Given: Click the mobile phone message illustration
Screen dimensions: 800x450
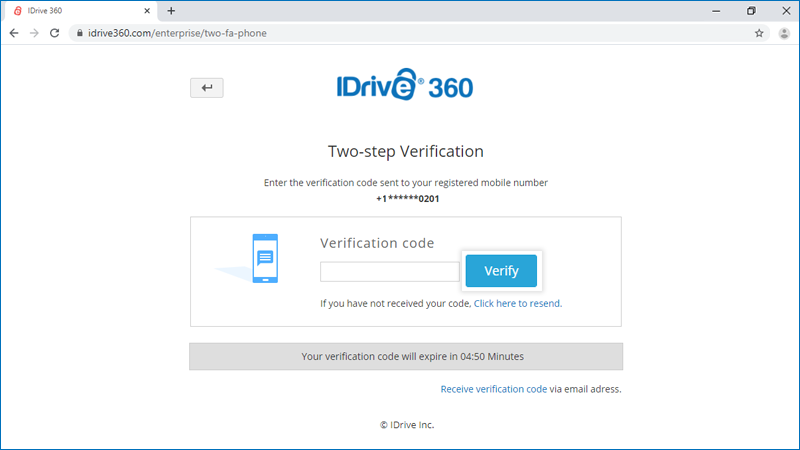Looking at the screenshot, I should pyautogui.click(x=265, y=258).
